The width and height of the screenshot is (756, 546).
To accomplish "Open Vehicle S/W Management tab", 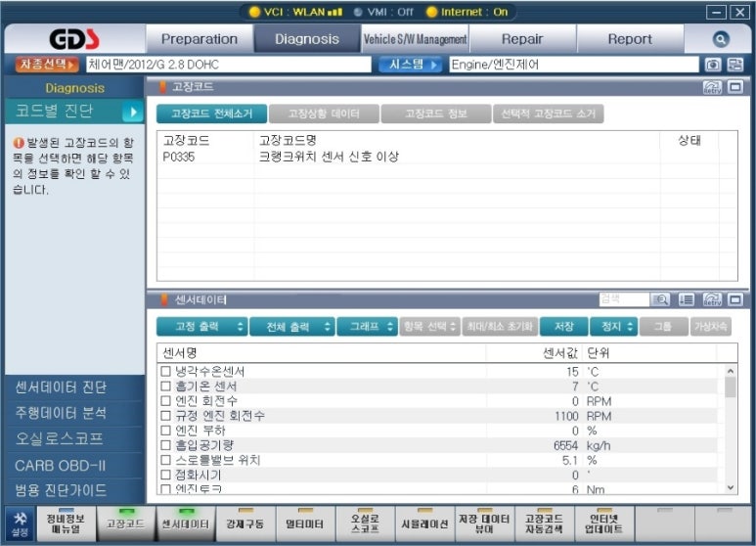I will click(x=415, y=39).
